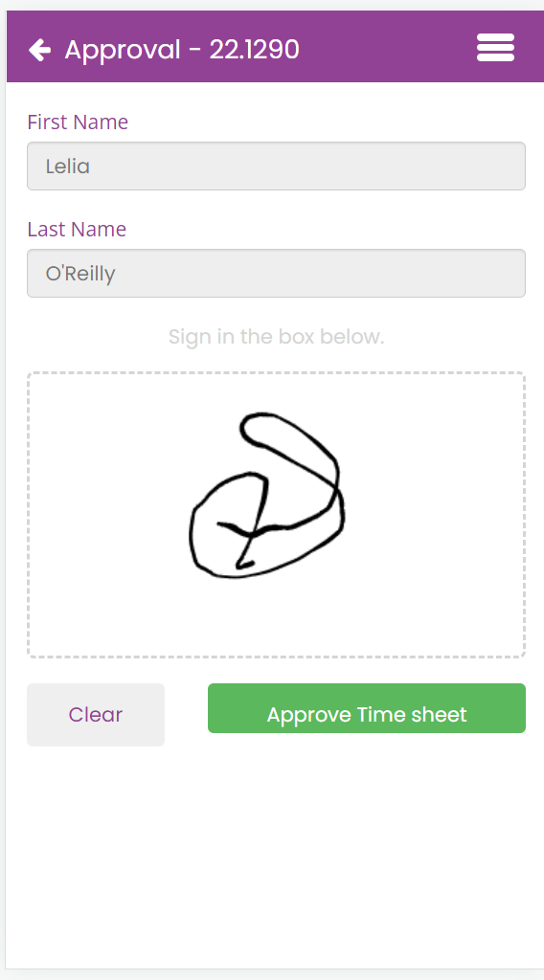Click the 'Sign in the box below.' text
Screen dimensions: 544x980
276,337
